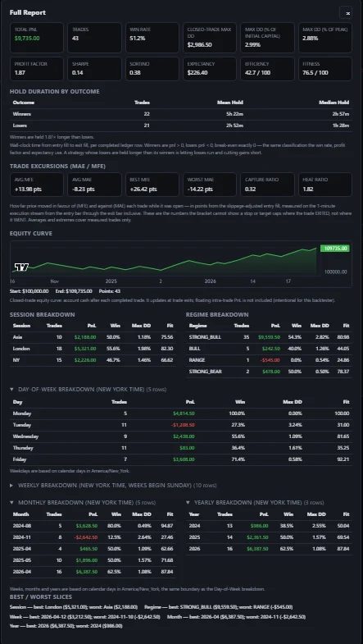This screenshot has width=363, height=644.
Task: Click the 109735.00 equity curve label
Action: 334,249
